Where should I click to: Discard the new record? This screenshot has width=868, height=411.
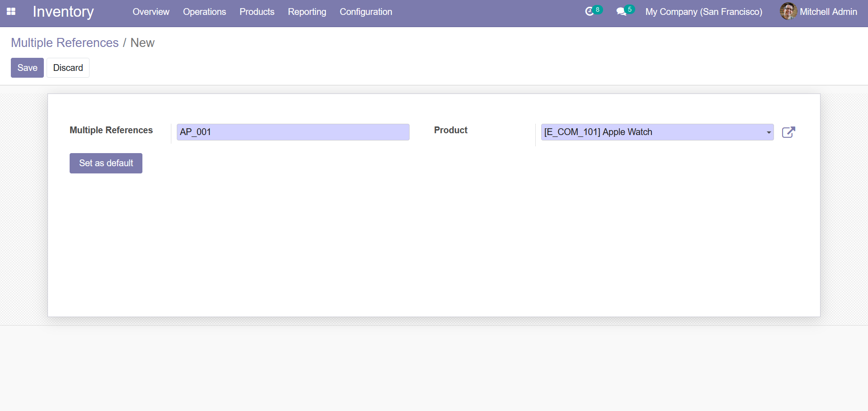click(x=68, y=68)
